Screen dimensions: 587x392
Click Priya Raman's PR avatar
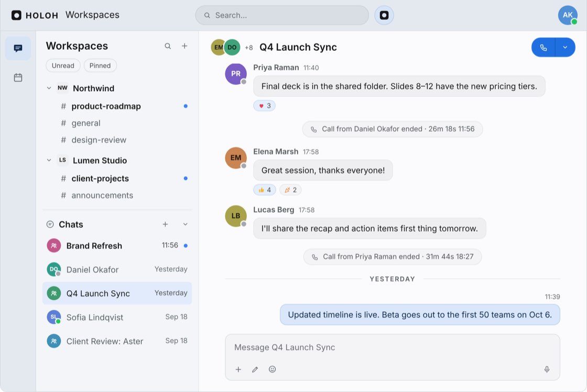point(236,74)
